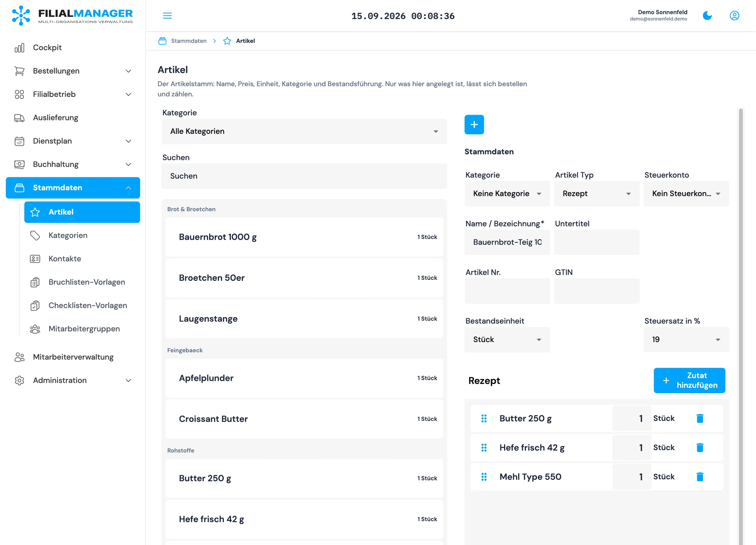Open the Artikel Typ Rezept dropdown
The width and height of the screenshot is (756, 545).
point(596,194)
